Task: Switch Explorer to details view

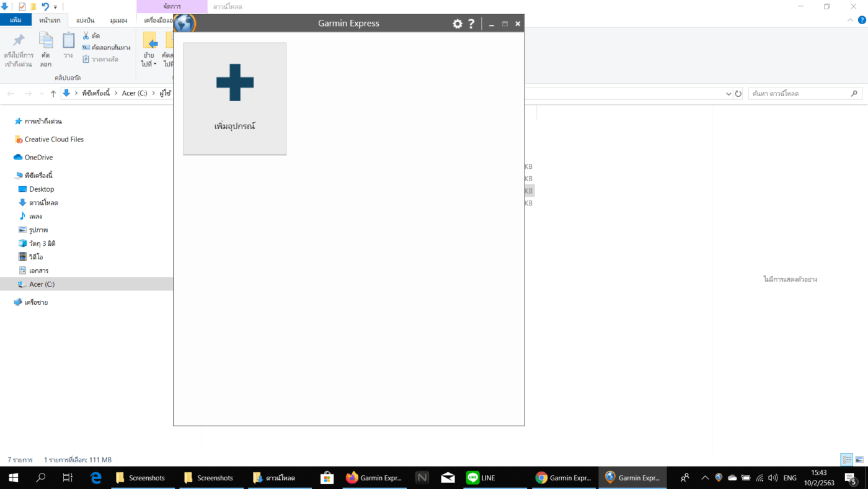Action: pos(847,460)
